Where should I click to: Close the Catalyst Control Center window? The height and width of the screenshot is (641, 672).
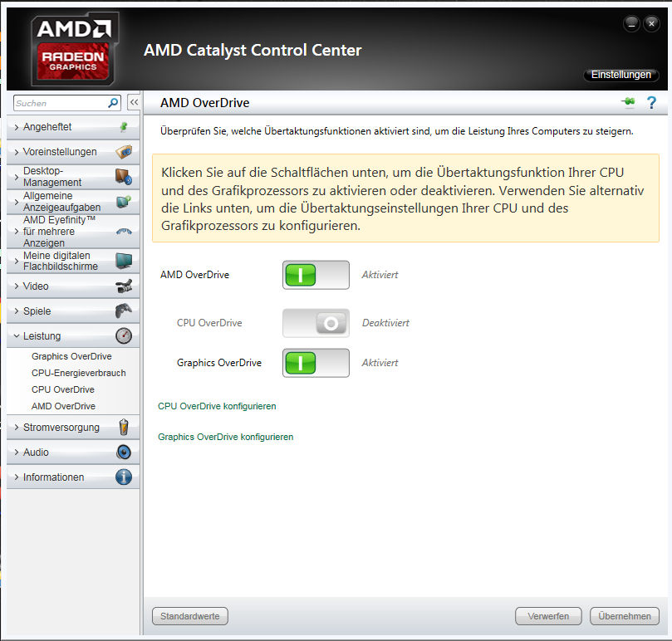pos(651,23)
